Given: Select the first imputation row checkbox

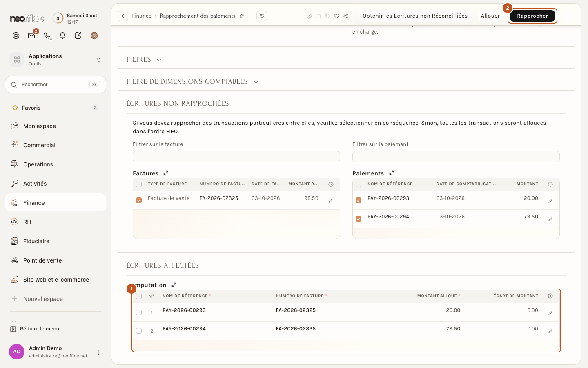Looking at the screenshot, I should point(139,312).
